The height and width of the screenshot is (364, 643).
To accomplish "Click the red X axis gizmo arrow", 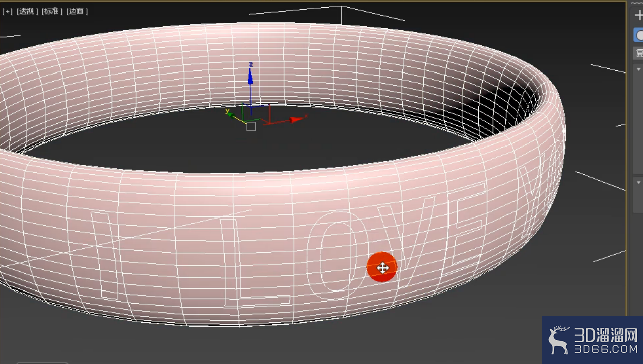I will click(296, 119).
